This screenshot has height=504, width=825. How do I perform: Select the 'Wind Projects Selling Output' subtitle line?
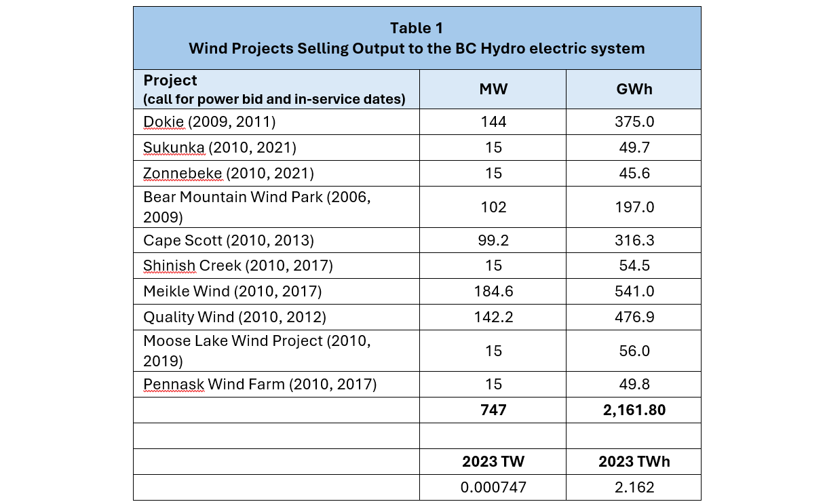click(417, 49)
